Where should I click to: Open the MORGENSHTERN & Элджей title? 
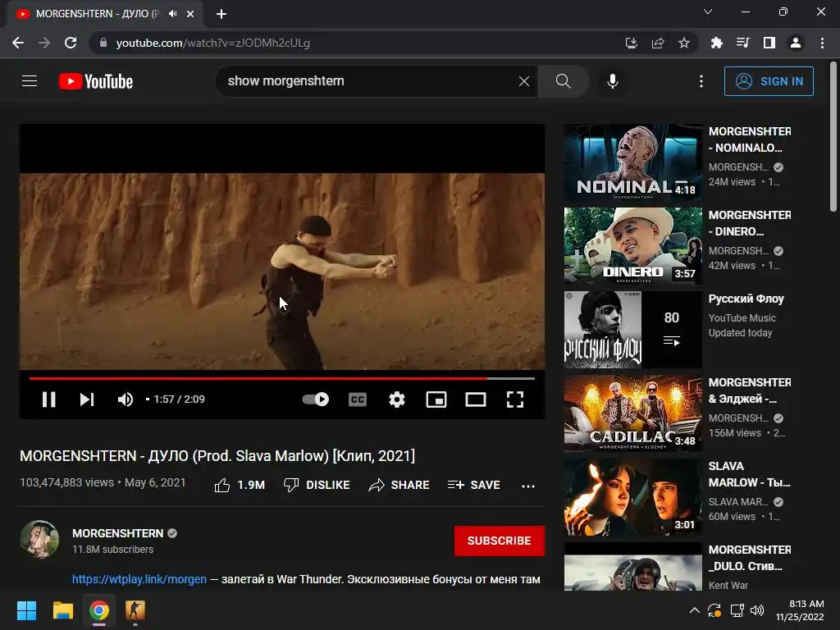point(750,390)
